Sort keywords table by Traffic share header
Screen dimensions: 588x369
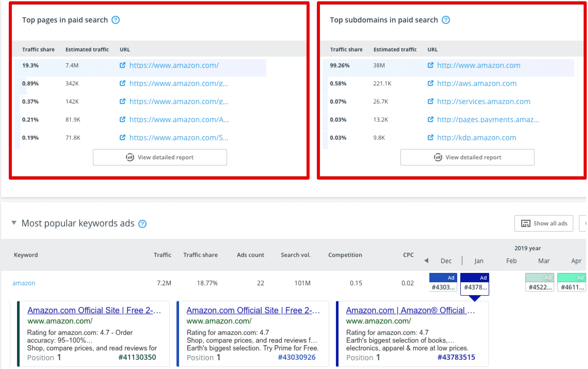coord(200,255)
